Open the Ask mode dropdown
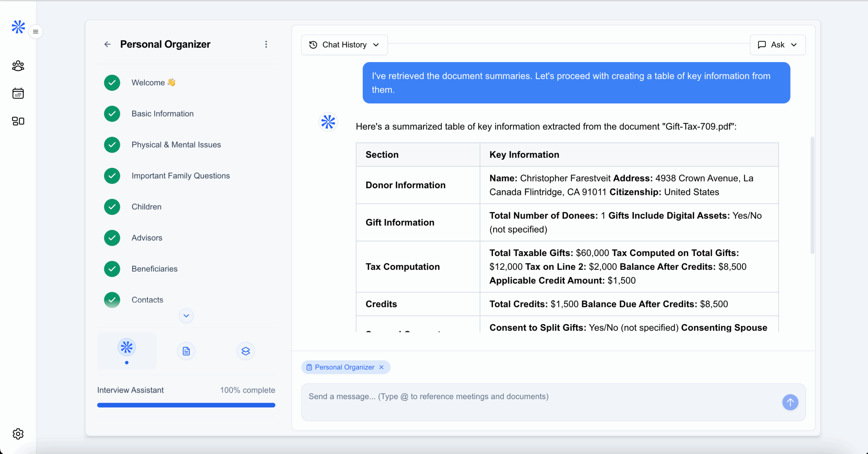The image size is (868, 454). coord(777,45)
